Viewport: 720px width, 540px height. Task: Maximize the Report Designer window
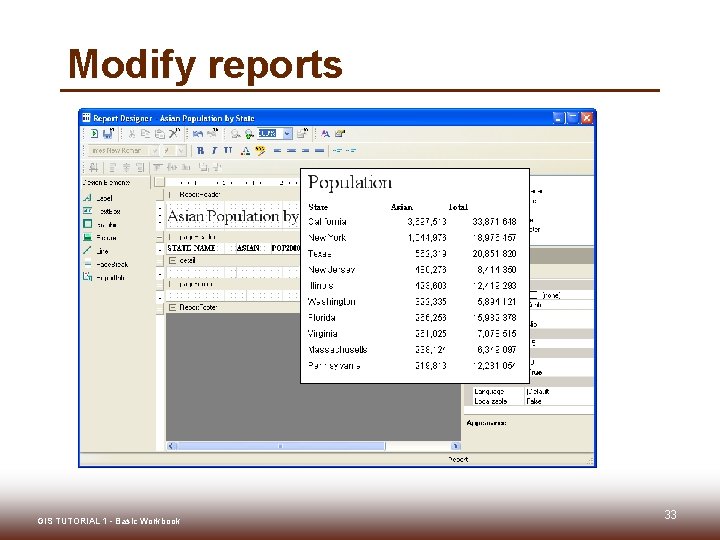[573, 118]
